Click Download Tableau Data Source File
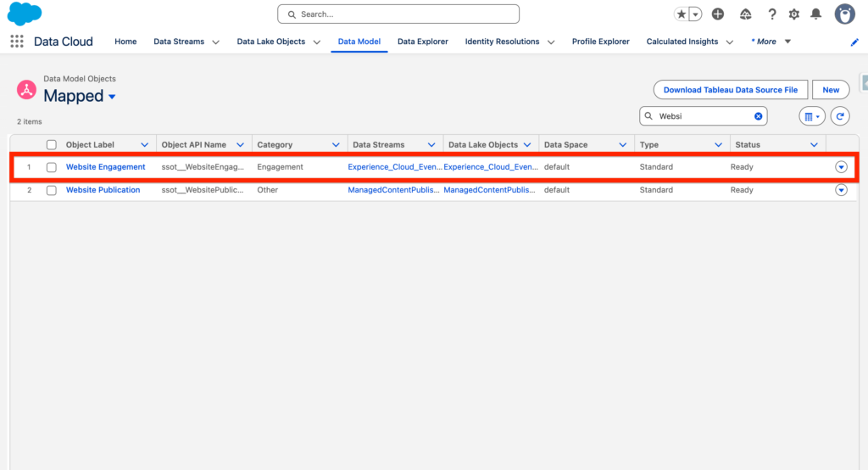868x470 pixels. pyautogui.click(x=730, y=90)
